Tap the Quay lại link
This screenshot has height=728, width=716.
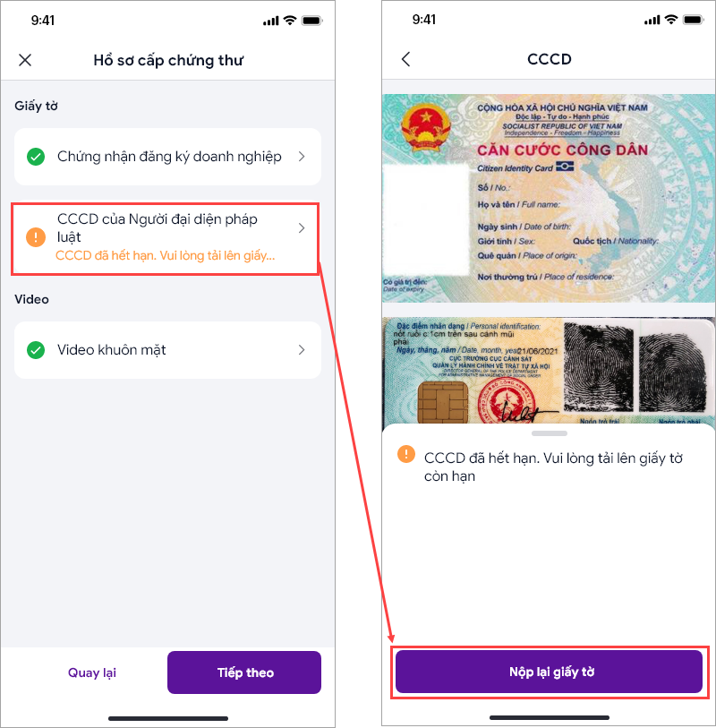coord(92,672)
